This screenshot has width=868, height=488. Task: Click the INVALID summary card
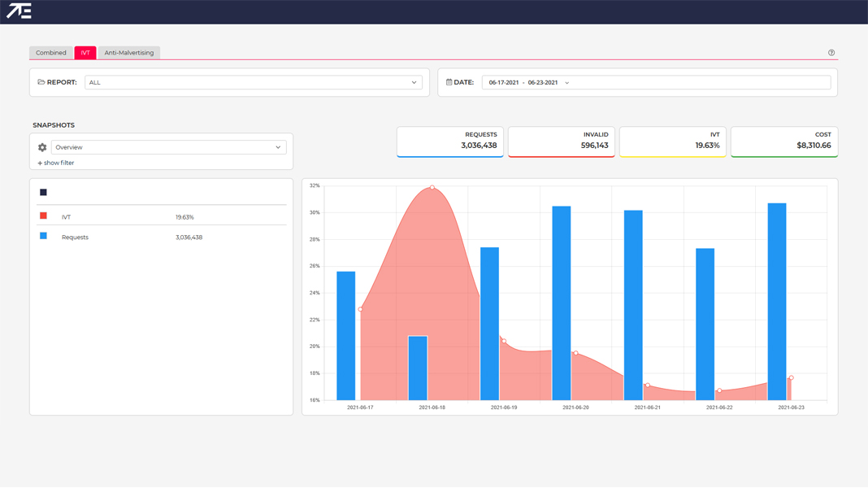[x=561, y=141]
